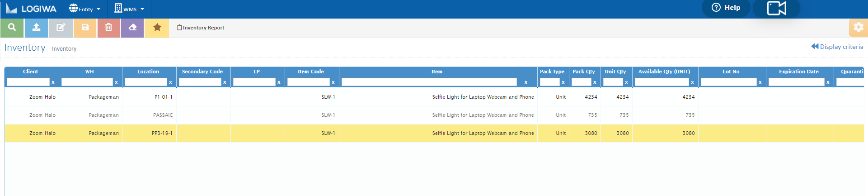Open the orange gear settings button
Image resolution: width=868 pixels, height=196 pixels.
pyautogui.click(x=858, y=28)
